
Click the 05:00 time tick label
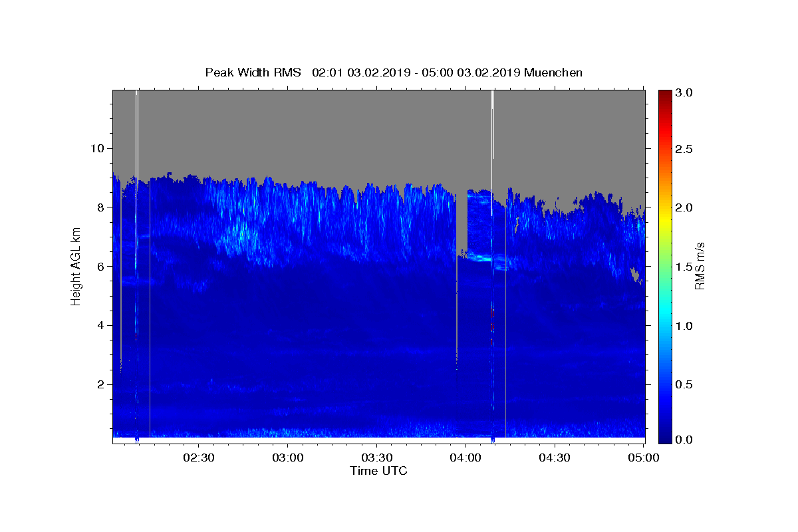pyautogui.click(x=644, y=458)
